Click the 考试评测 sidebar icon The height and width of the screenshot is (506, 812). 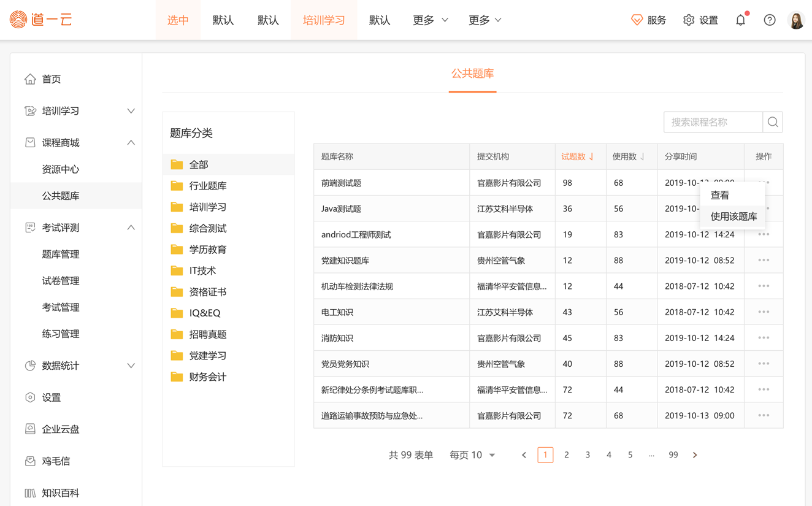(x=30, y=228)
